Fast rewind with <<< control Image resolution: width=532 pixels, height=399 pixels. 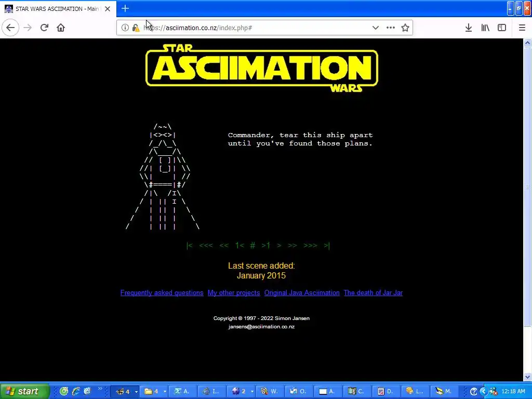coord(206,245)
